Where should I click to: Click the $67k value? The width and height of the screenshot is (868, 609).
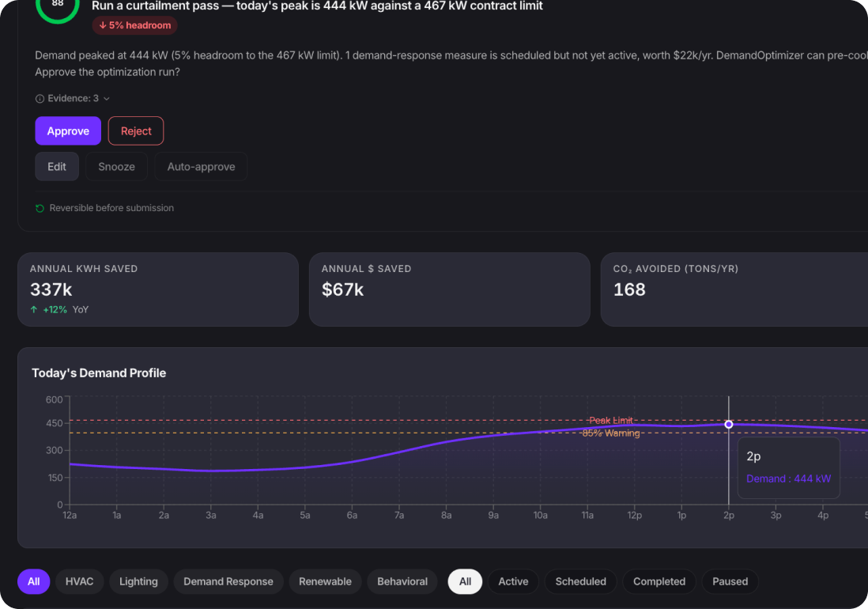point(342,289)
